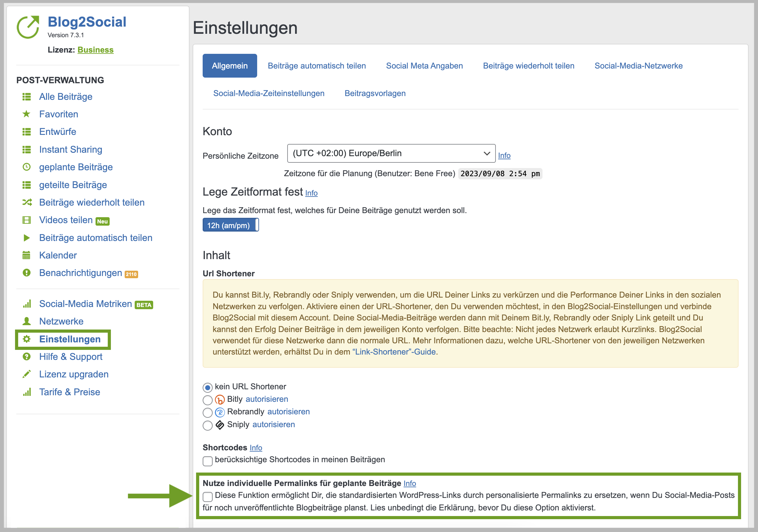Switch to Beiträge automatisch teilen tab
Viewport: 758px width, 532px height.
(317, 66)
